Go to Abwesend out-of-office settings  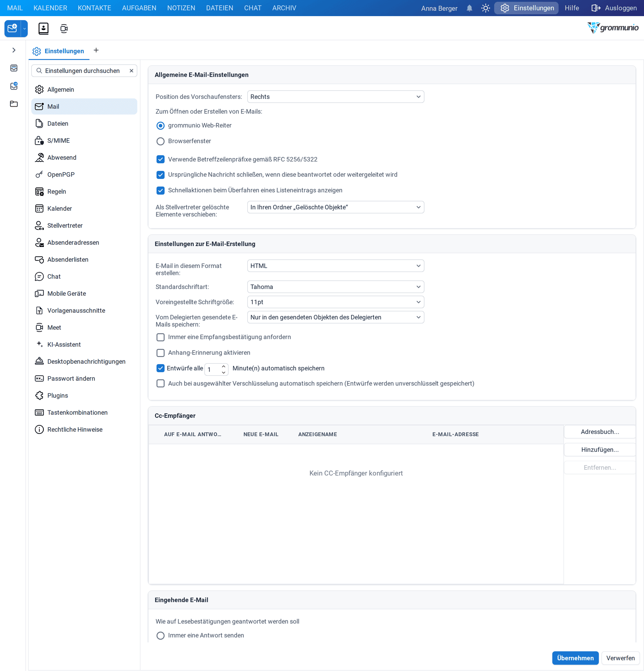(x=84, y=157)
